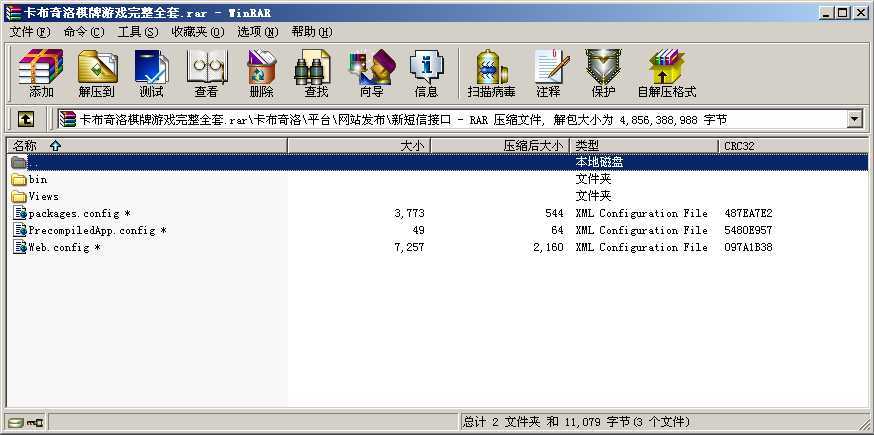Click the 本地磁盘 type cell

pyautogui.click(x=599, y=162)
